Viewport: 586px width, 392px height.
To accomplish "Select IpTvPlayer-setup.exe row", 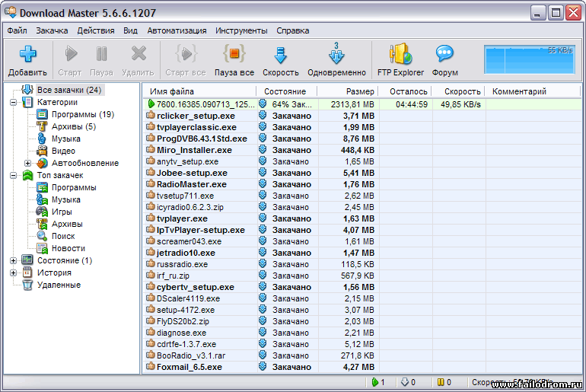I will (362, 230).
